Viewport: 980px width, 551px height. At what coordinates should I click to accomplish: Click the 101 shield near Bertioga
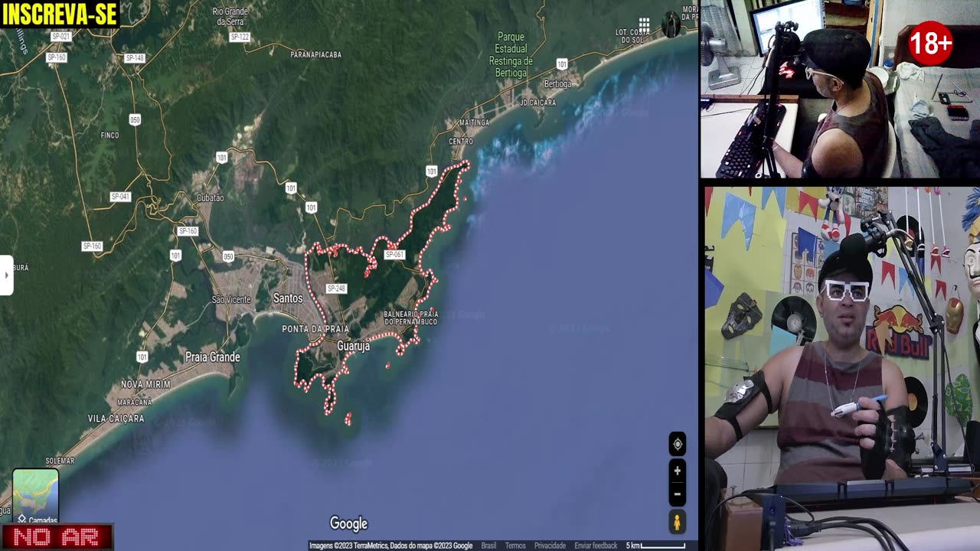click(562, 64)
